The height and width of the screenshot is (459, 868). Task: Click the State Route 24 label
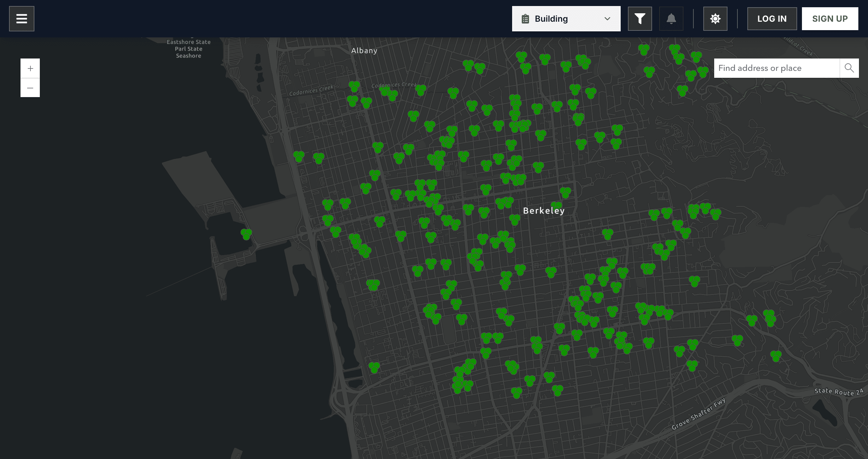click(x=839, y=392)
